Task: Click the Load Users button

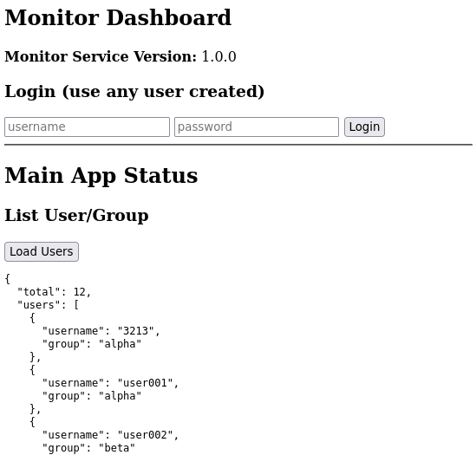Action: [42, 251]
